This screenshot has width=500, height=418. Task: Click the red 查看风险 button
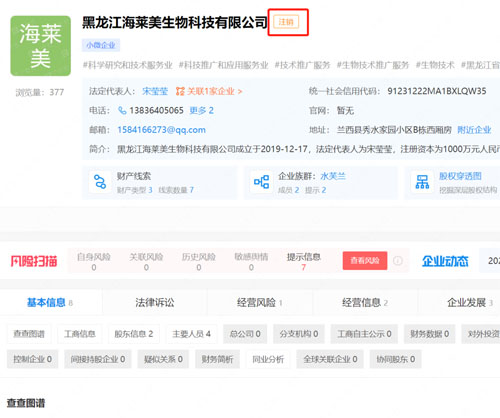click(x=365, y=261)
